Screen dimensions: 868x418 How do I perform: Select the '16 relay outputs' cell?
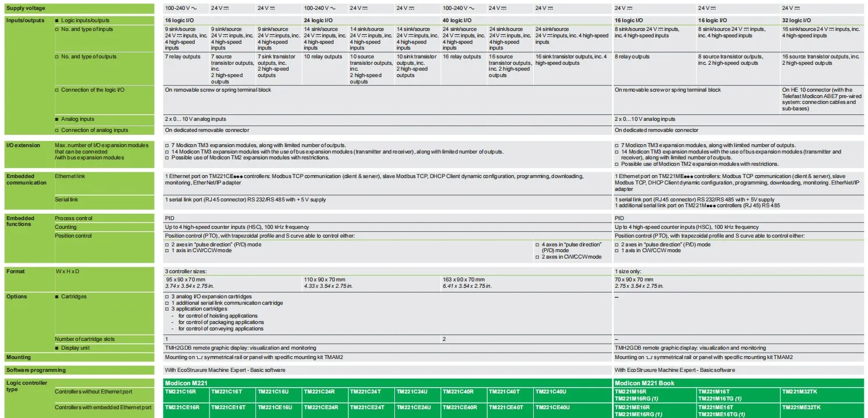(x=462, y=57)
